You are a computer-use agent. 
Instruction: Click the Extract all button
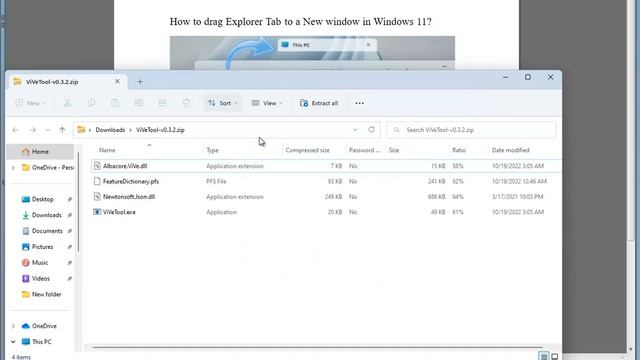(x=319, y=103)
